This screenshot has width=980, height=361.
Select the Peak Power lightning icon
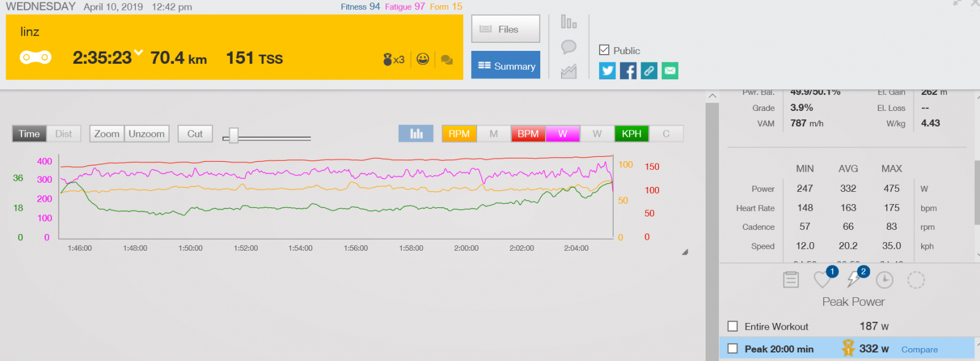(x=853, y=280)
